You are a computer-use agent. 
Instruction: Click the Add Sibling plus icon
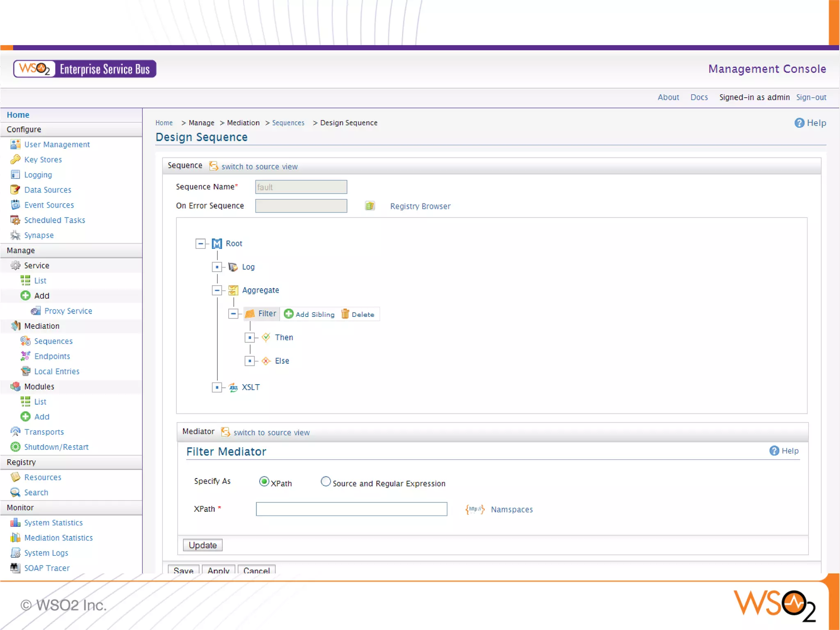(x=289, y=314)
